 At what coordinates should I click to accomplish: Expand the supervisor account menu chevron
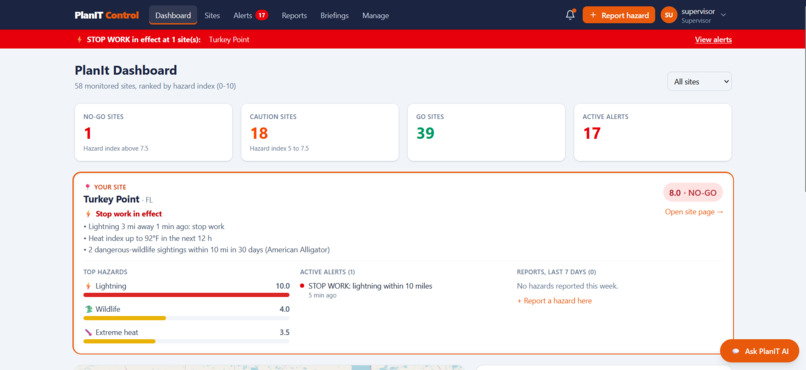coord(723,15)
